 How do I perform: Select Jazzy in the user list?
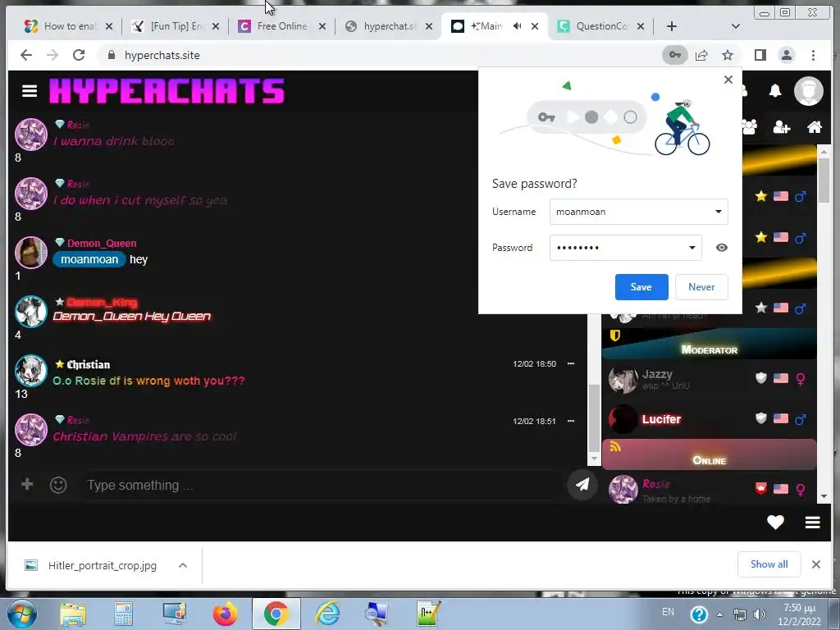(x=710, y=379)
